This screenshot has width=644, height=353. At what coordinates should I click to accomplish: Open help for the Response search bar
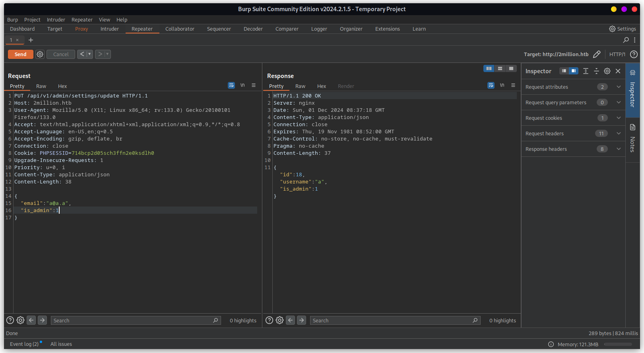coord(270,320)
